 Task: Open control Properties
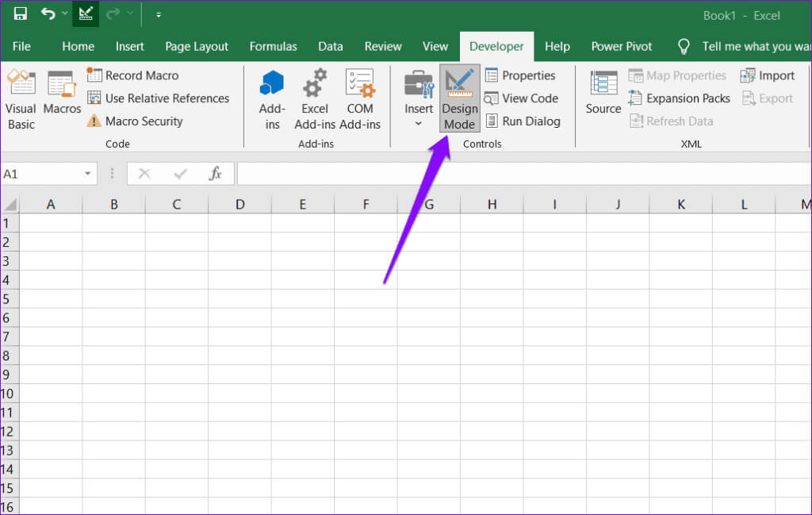point(520,75)
